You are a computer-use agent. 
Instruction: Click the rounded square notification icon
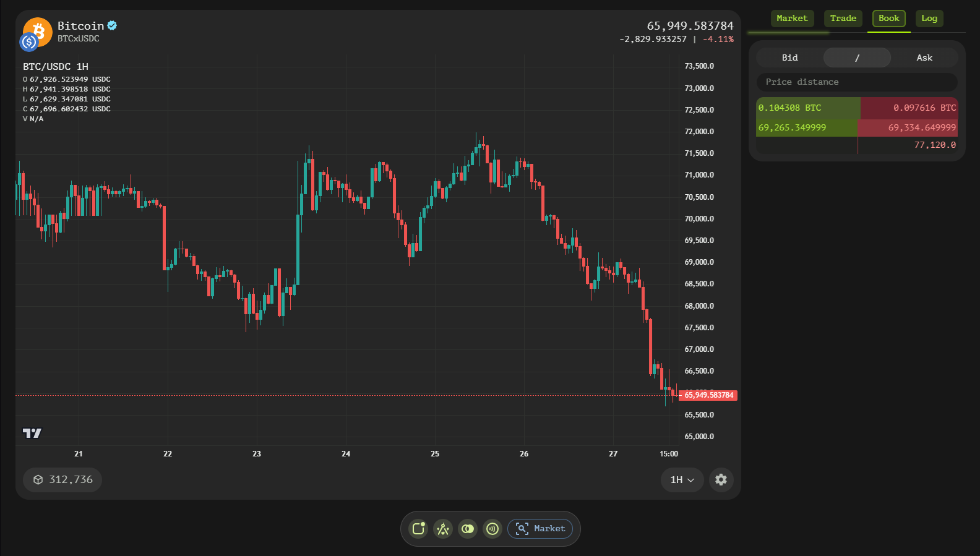(x=419, y=529)
